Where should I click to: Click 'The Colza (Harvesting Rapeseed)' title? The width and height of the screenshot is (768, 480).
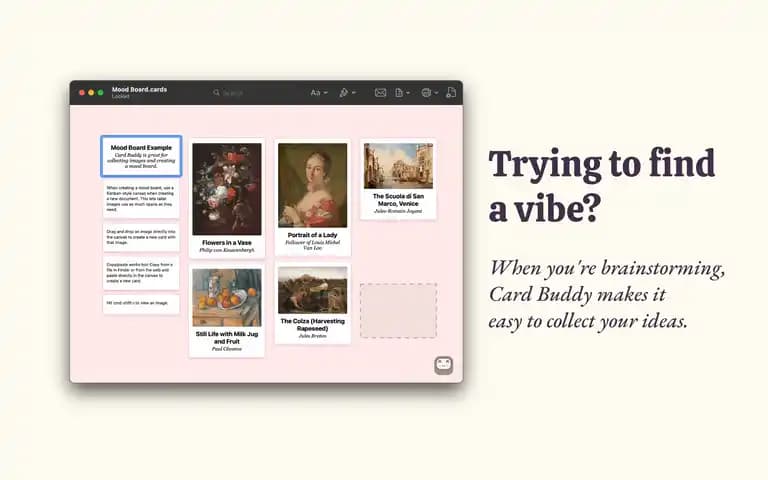pyautogui.click(x=312, y=325)
